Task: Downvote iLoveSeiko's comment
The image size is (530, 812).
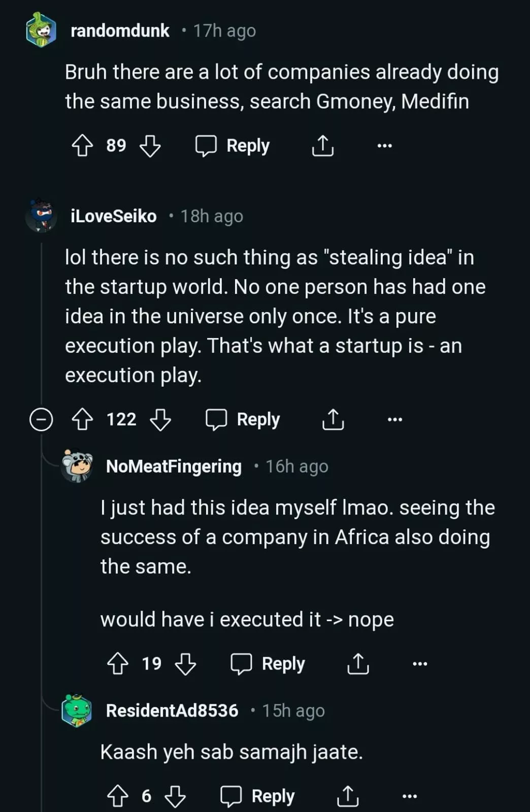Action: tap(160, 420)
